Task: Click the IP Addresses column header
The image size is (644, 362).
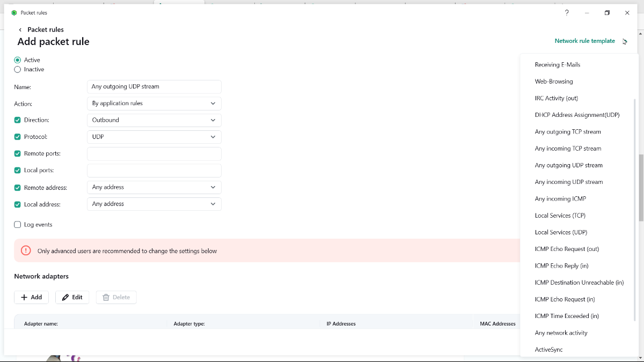Action: pyautogui.click(x=341, y=324)
